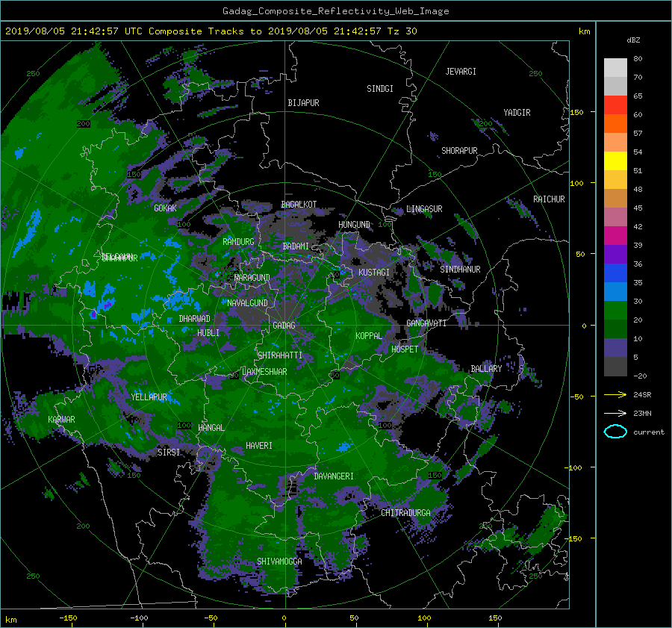Click the '-20' value on the dBZ scale
Screen dimensions: 672x628
click(x=640, y=376)
